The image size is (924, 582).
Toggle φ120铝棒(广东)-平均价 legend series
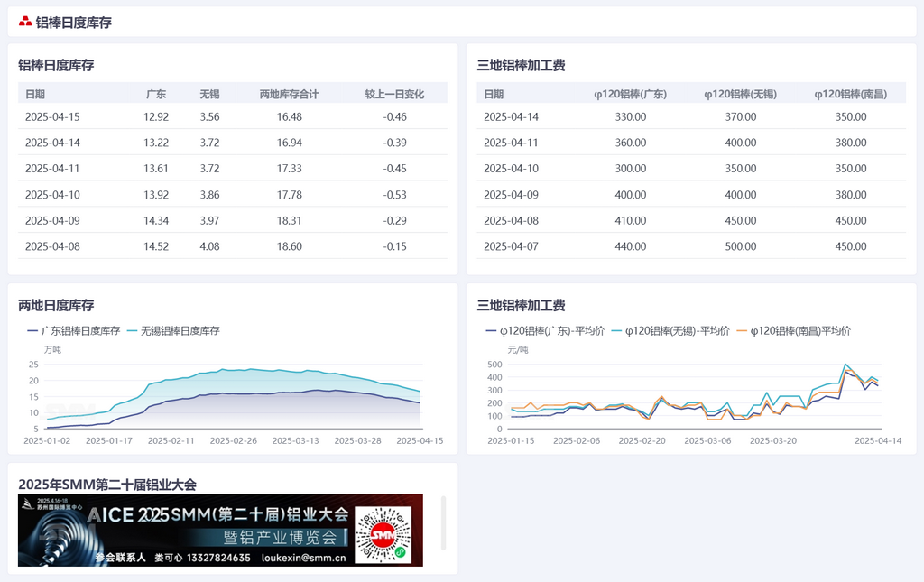point(541,331)
